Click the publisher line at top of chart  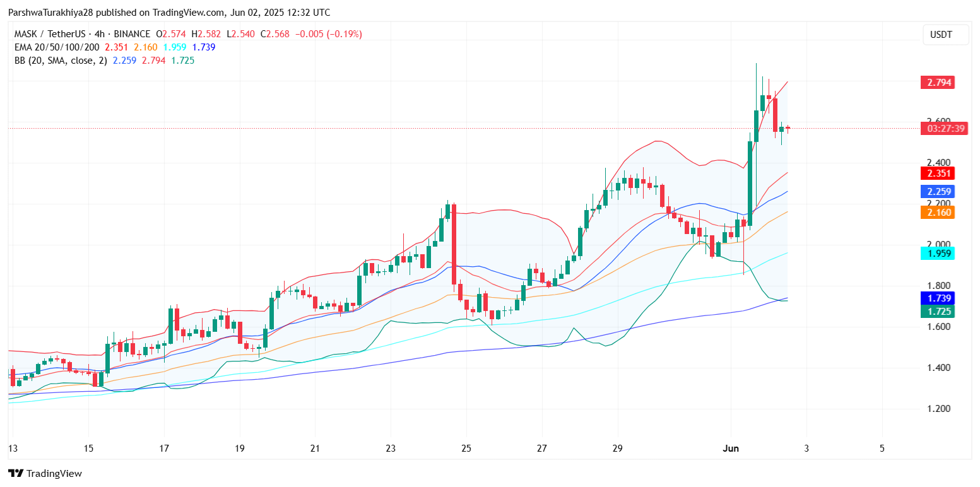click(x=169, y=13)
